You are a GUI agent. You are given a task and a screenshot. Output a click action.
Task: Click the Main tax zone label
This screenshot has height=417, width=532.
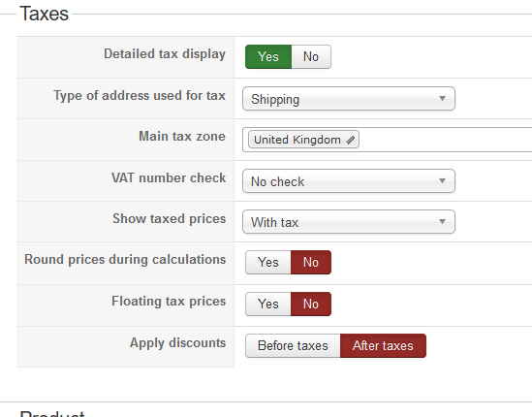click(182, 136)
